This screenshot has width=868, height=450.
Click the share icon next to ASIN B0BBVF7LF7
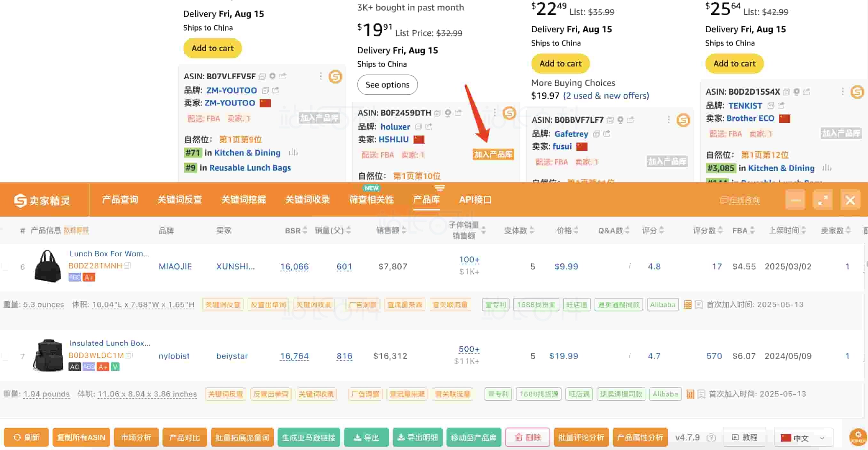630,120
